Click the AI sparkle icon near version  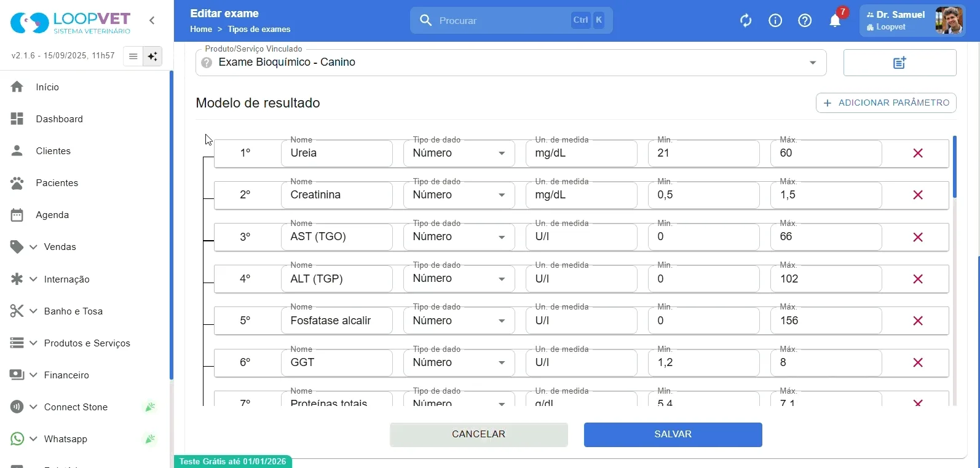point(152,57)
